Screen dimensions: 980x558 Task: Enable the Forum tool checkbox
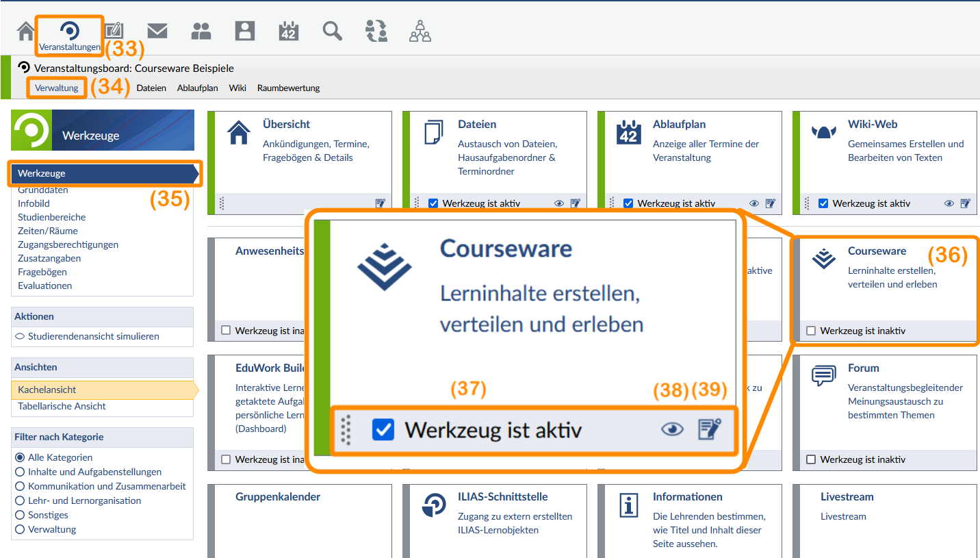[x=811, y=459]
